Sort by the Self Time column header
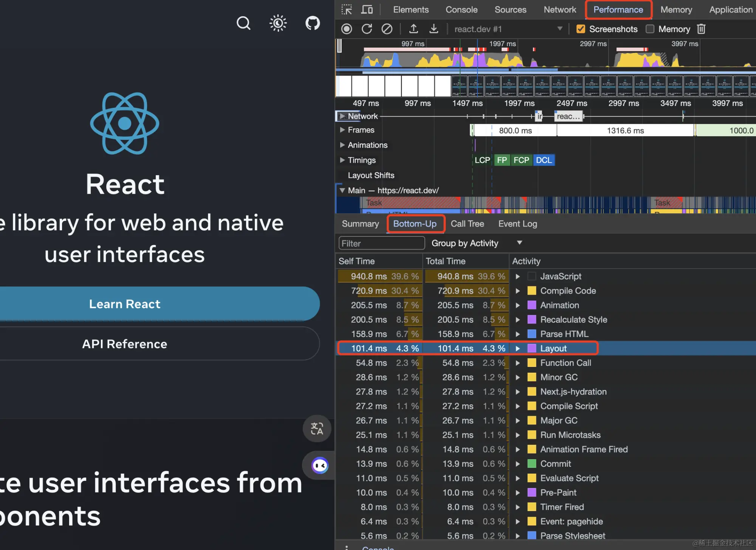 click(x=379, y=261)
